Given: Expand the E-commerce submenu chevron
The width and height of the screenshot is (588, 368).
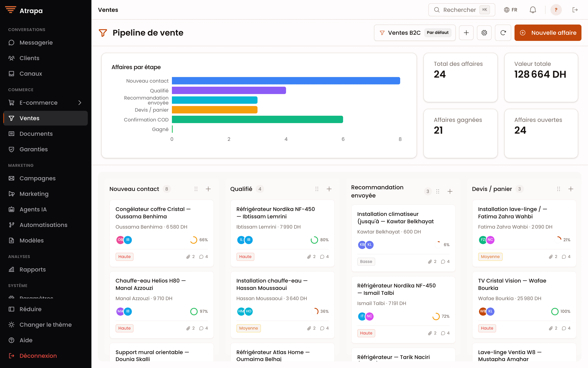Looking at the screenshot, I should coord(80,103).
